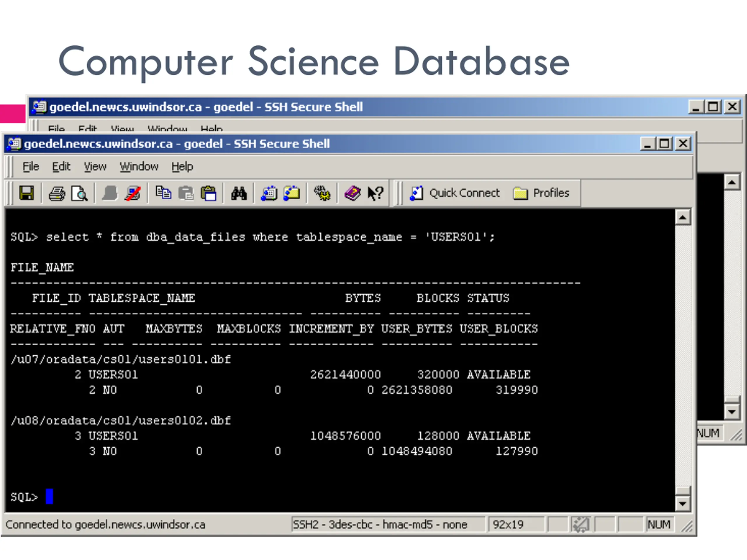Maximize the front SSH window

pos(664,144)
